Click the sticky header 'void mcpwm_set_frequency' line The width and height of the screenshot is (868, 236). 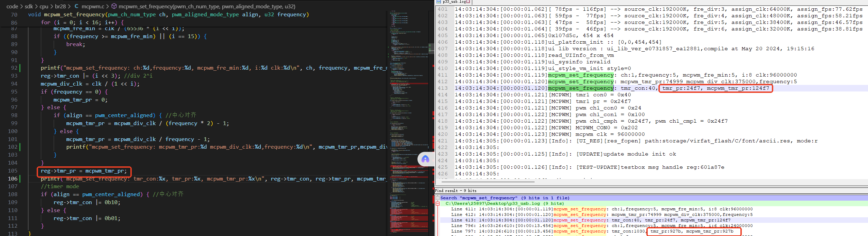click(x=168, y=15)
